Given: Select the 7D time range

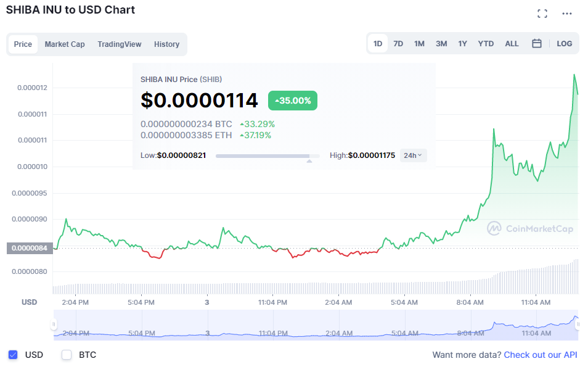Looking at the screenshot, I should click(398, 44).
